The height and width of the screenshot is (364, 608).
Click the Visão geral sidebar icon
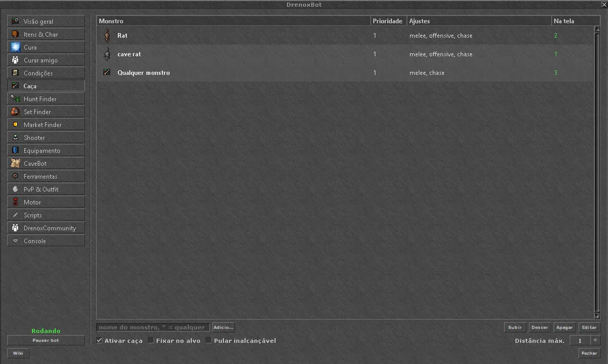tap(15, 21)
